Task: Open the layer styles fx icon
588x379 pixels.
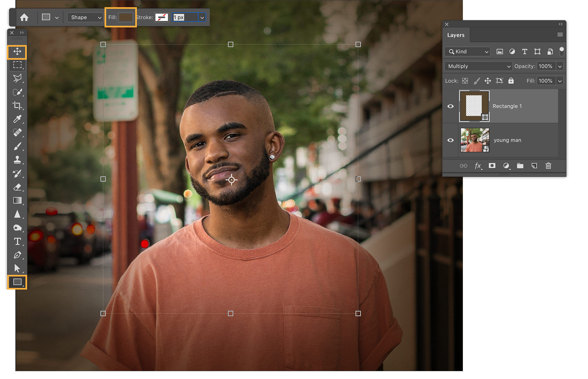Action: tap(478, 166)
